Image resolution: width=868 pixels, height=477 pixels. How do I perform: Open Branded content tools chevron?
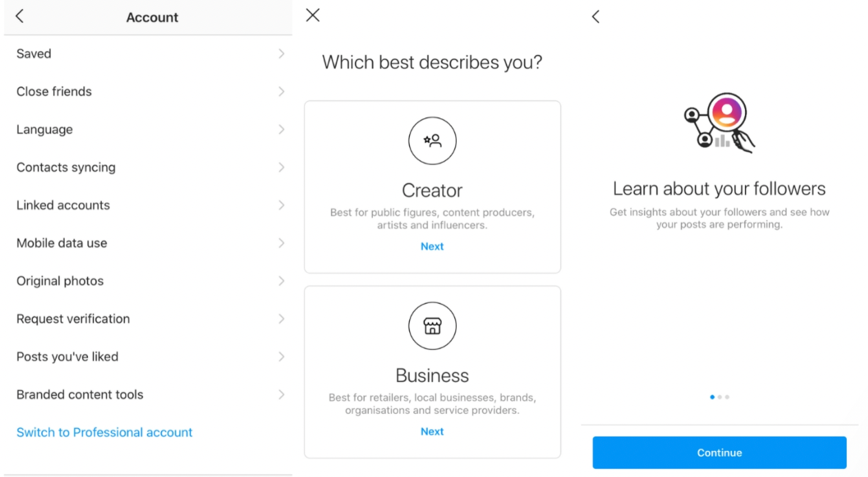point(281,394)
